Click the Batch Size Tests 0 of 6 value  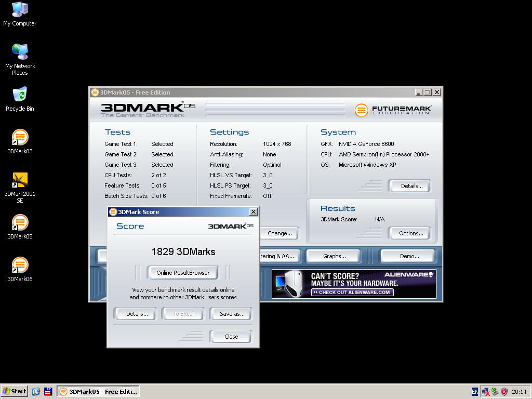tap(159, 196)
